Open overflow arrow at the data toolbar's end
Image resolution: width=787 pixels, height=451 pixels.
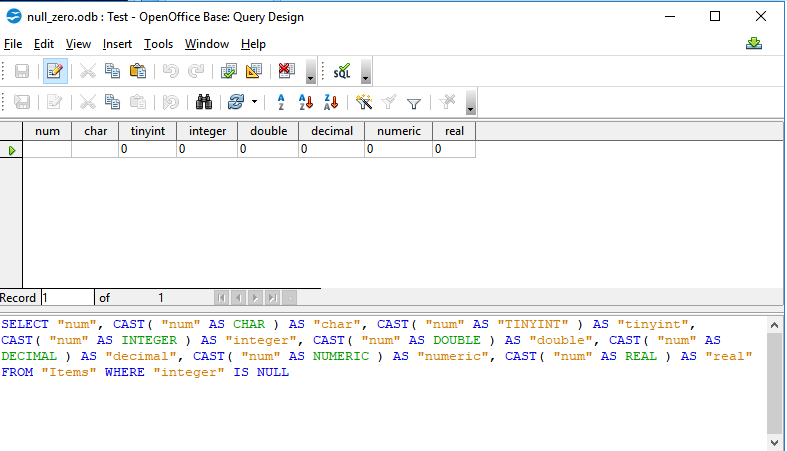click(471, 106)
